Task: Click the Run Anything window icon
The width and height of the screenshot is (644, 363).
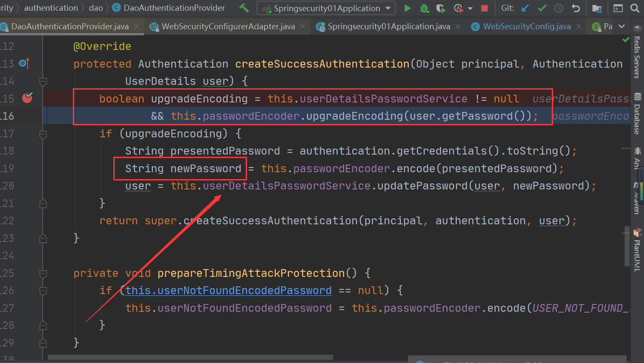Action: coord(618,8)
